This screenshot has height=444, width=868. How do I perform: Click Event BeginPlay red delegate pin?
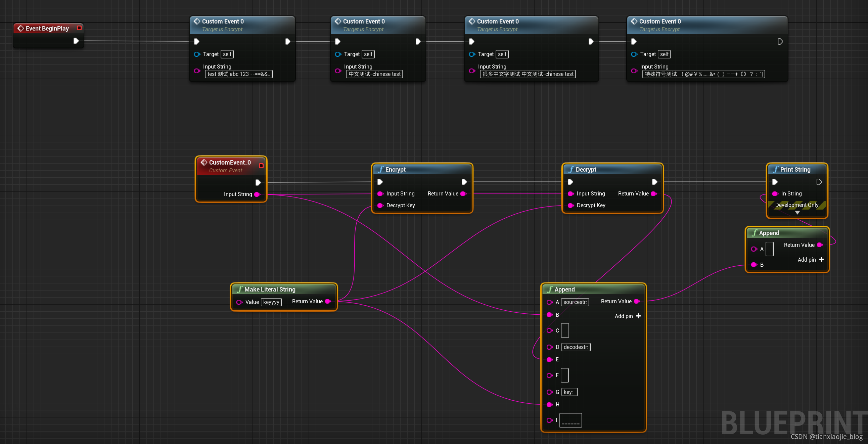click(x=79, y=28)
